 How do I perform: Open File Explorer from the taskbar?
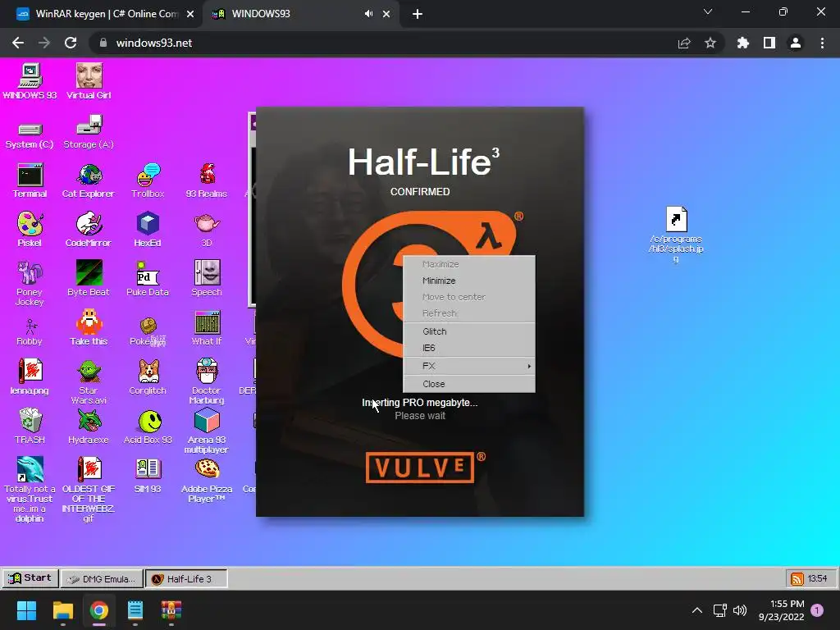click(62, 610)
